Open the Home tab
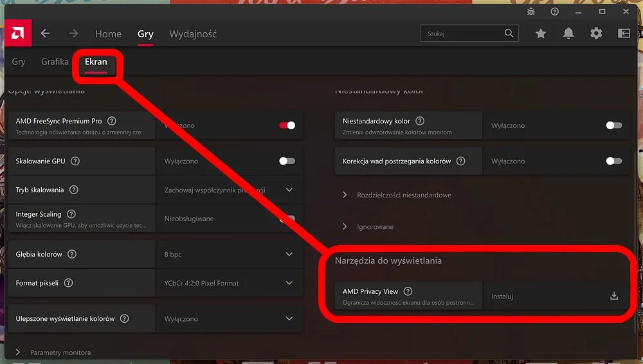Screen dimensions: 643x364 tap(108, 33)
